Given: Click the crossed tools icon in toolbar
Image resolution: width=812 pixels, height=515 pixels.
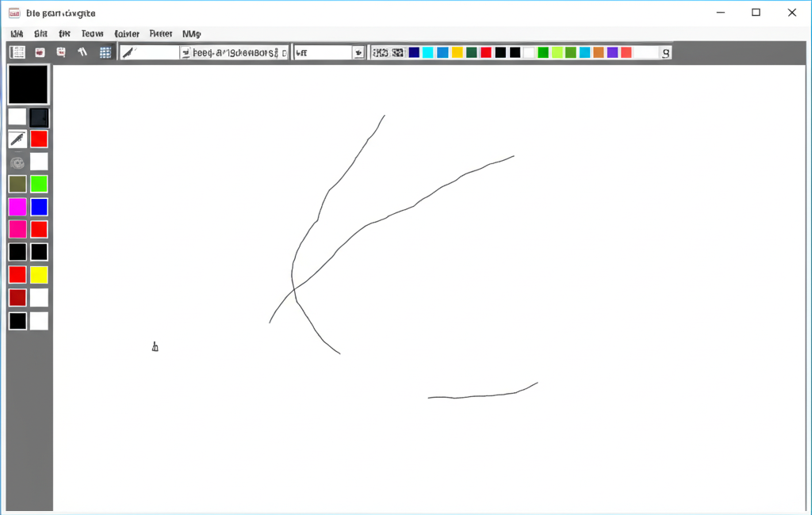Looking at the screenshot, I should coord(82,52).
